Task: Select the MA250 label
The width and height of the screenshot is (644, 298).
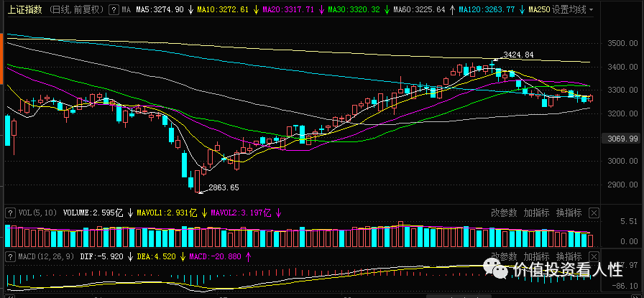Action: [539, 10]
